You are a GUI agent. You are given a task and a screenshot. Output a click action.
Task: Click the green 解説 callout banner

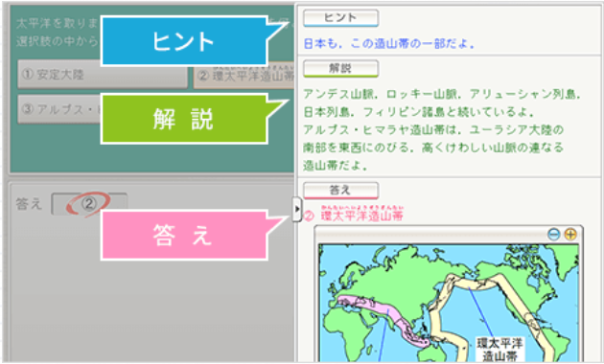click(184, 119)
